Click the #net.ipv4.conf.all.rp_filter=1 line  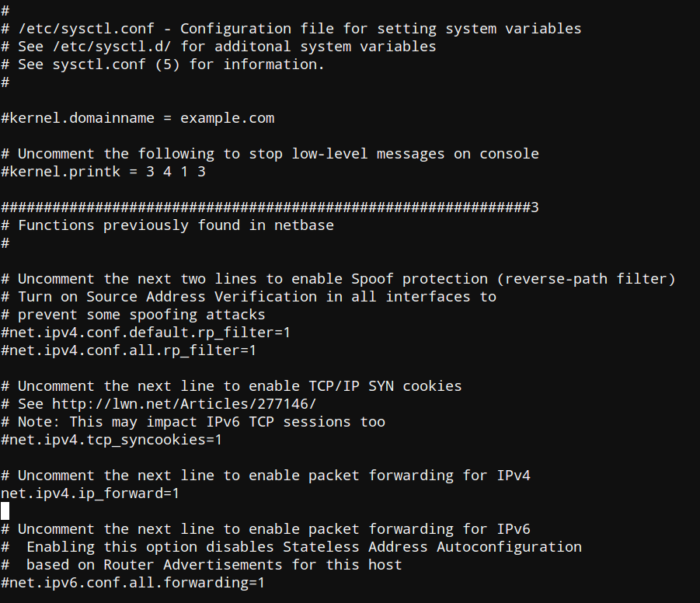(x=128, y=350)
